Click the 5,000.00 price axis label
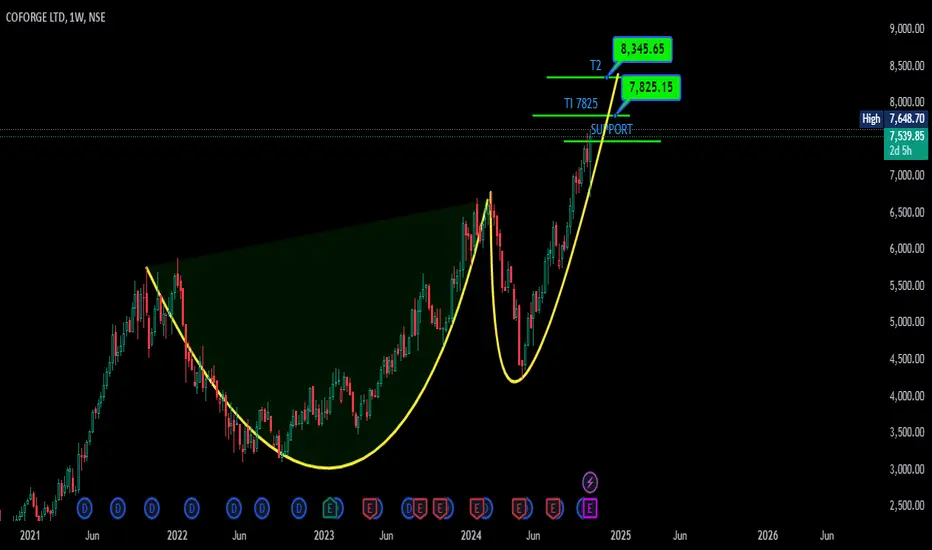Image resolution: width=932 pixels, height=550 pixels. (906, 322)
